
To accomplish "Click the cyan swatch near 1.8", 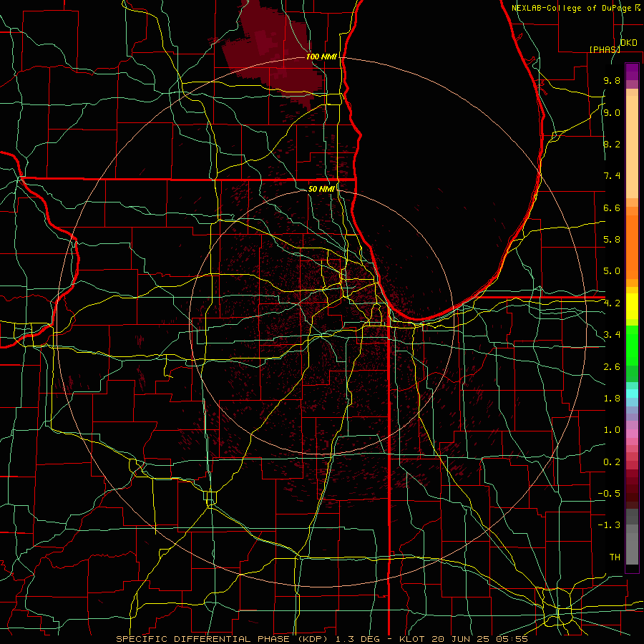I will pyautogui.click(x=632, y=394).
